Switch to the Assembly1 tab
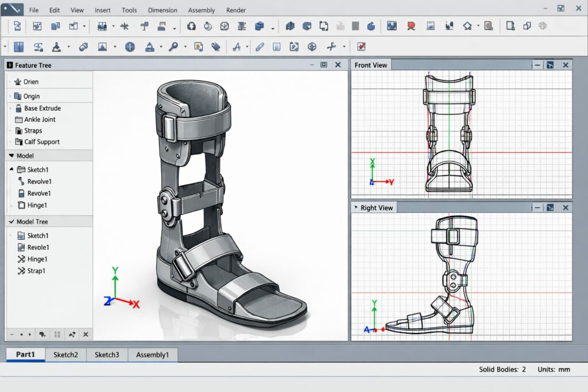This screenshot has height=392, width=588. pyautogui.click(x=152, y=355)
